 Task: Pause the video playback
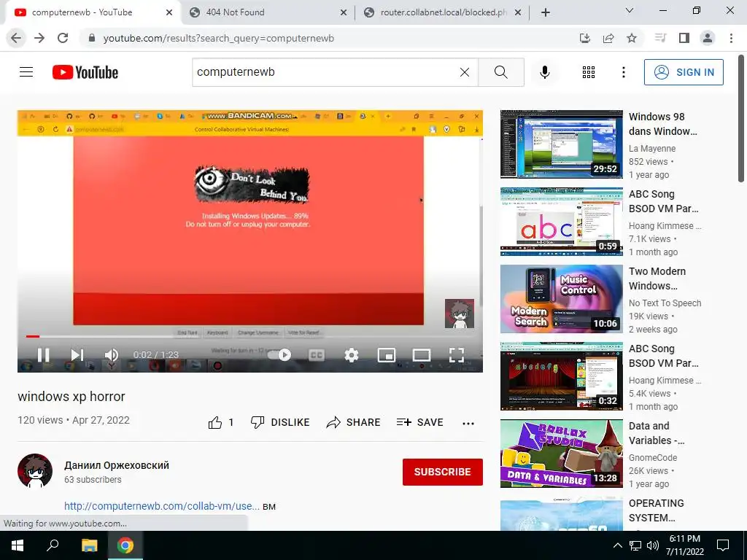[43, 355]
